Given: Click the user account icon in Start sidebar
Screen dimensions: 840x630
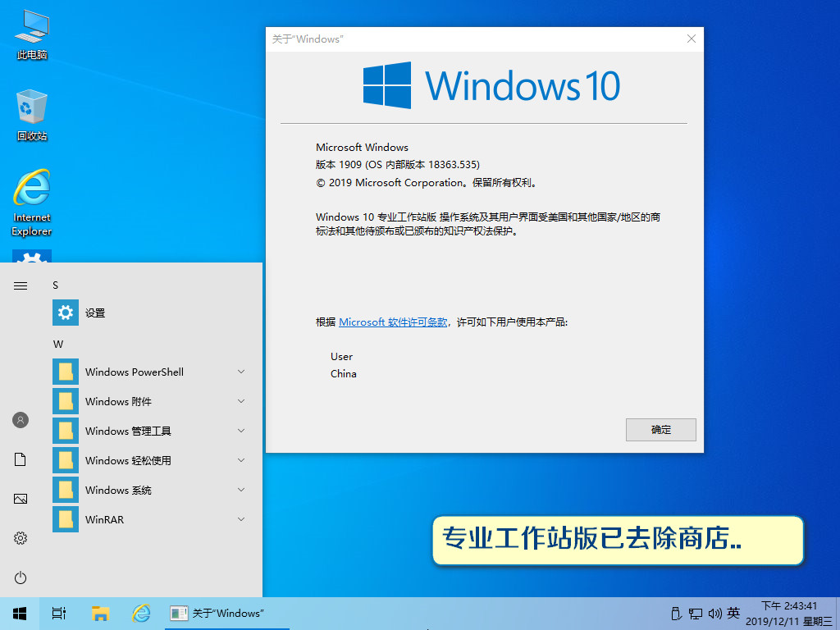Looking at the screenshot, I should (x=21, y=420).
